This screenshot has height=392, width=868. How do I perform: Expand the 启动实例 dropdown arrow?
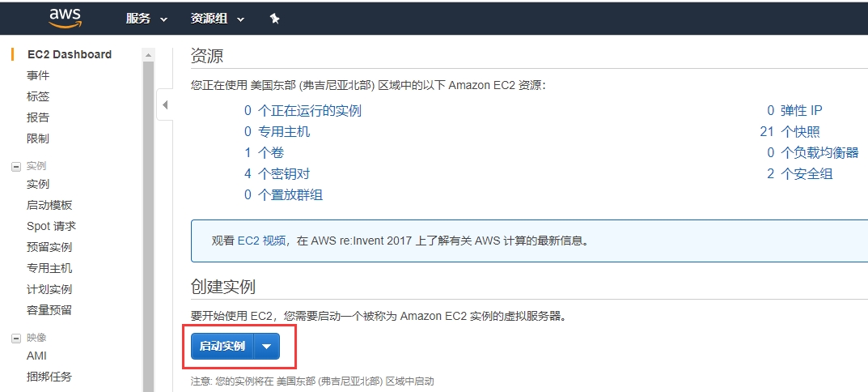267,347
